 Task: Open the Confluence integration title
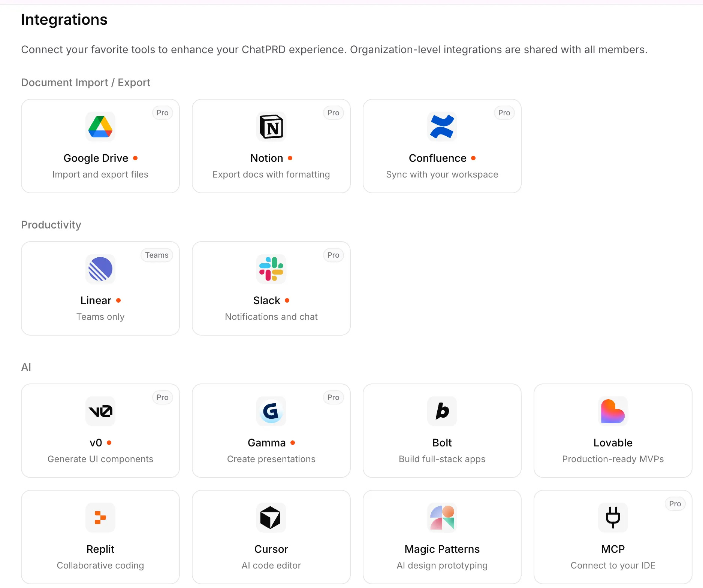click(438, 158)
